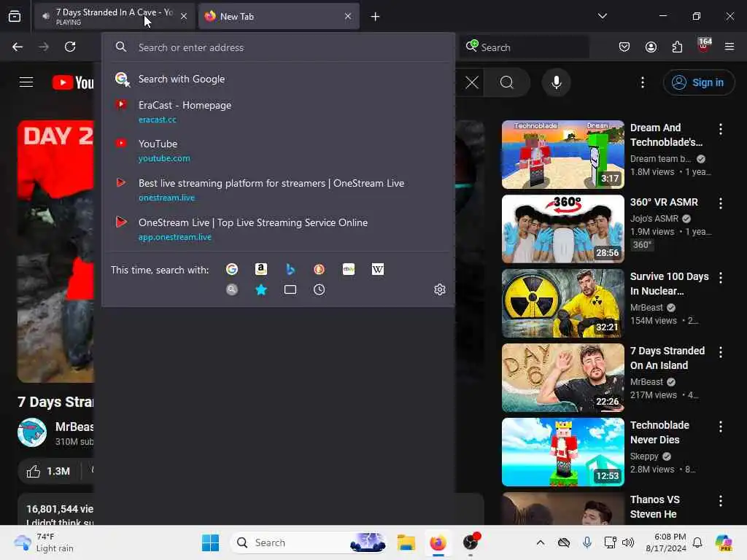Open EraCast - Homepage suggestion
747x560 pixels.
(x=278, y=112)
